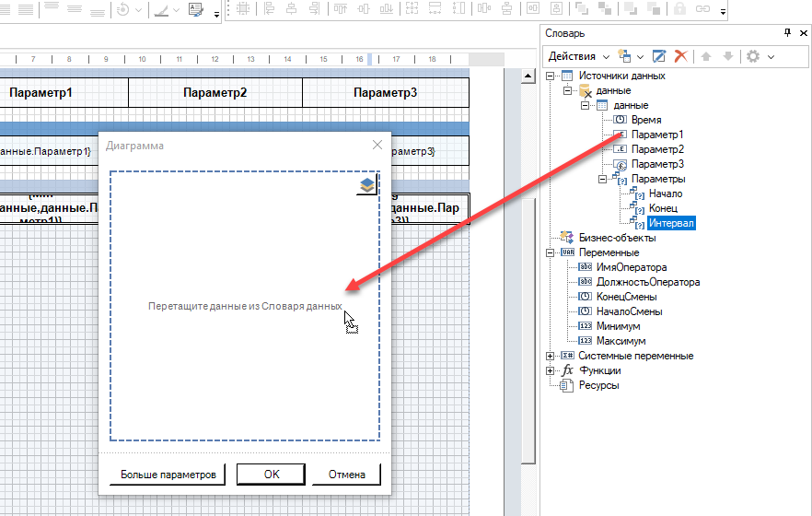Image resolution: width=812 pixels, height=516 pixels.
Task: Collapse the top-level данные database node
Action: (567, 90)
